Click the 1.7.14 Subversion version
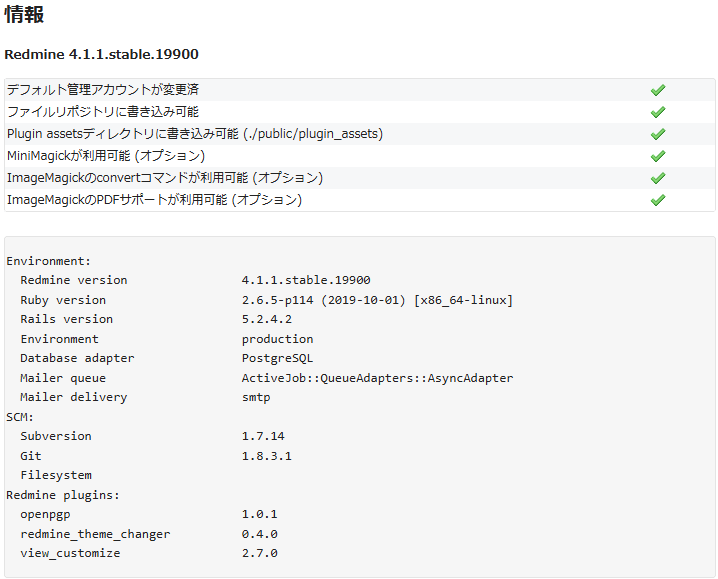The image size is (718, 579). click(x=263, y=436)
